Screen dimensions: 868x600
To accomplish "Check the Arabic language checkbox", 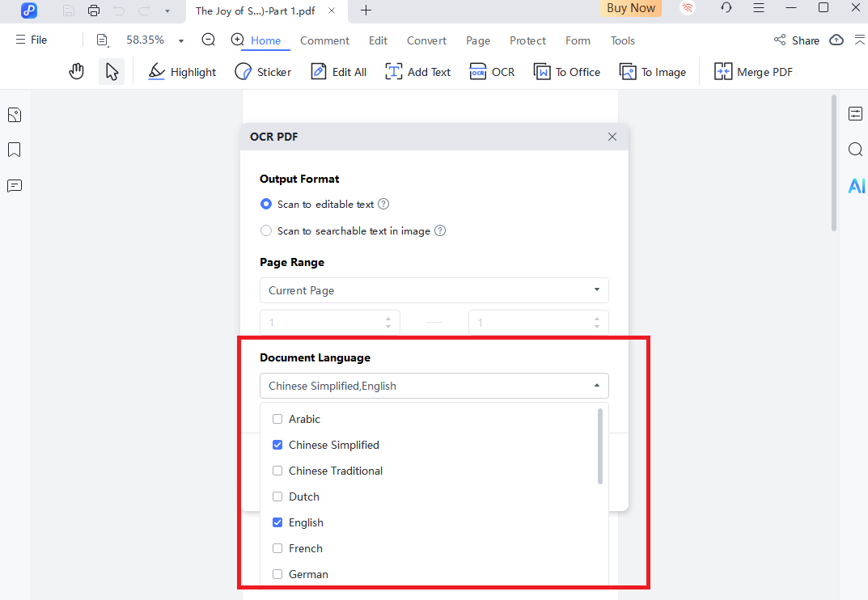I will [x=277, y=419].
